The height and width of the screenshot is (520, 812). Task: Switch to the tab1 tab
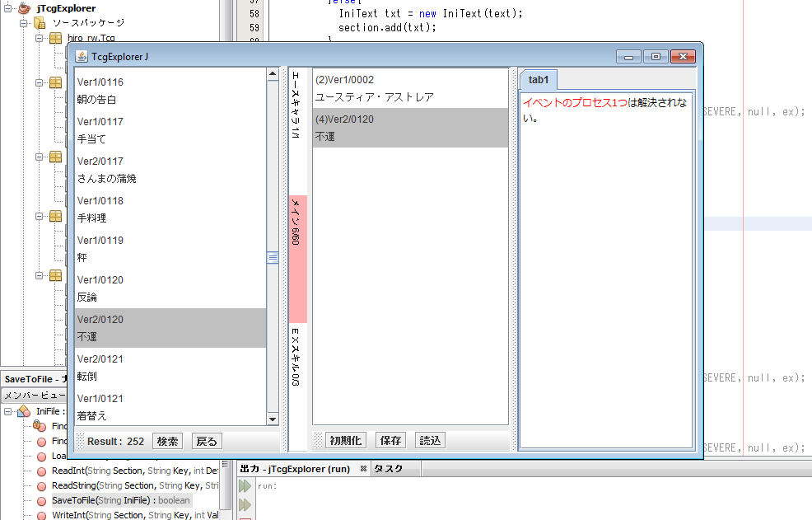point(539,80)
